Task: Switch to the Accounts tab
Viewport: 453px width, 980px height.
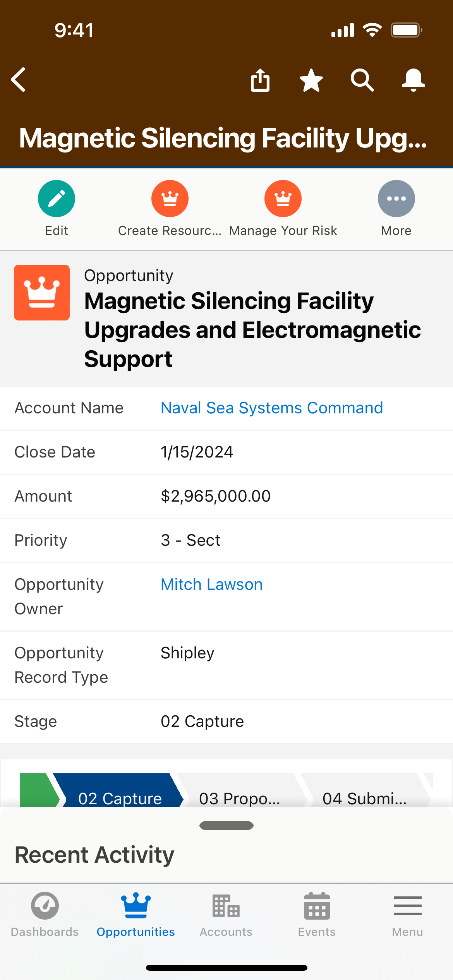Action: click(226, 914)
